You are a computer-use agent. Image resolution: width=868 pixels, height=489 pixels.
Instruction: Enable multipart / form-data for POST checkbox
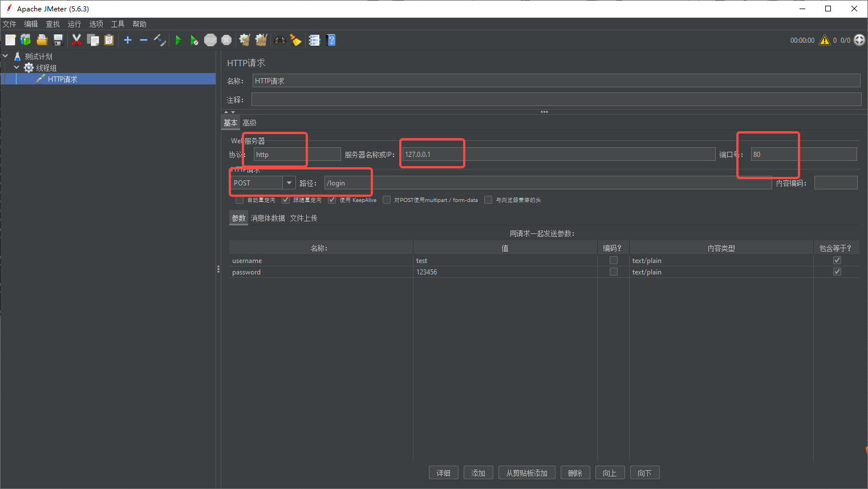[387, 200]
